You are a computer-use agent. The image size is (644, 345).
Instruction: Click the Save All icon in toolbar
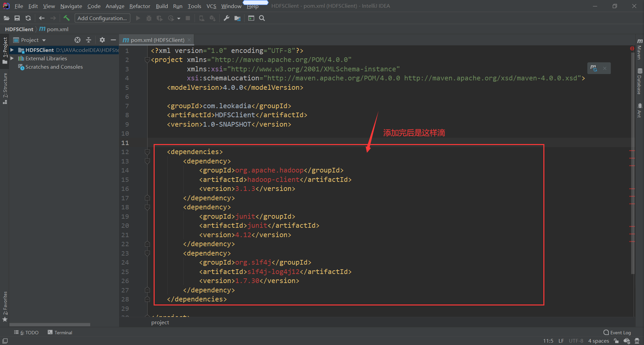coord(17,18)
